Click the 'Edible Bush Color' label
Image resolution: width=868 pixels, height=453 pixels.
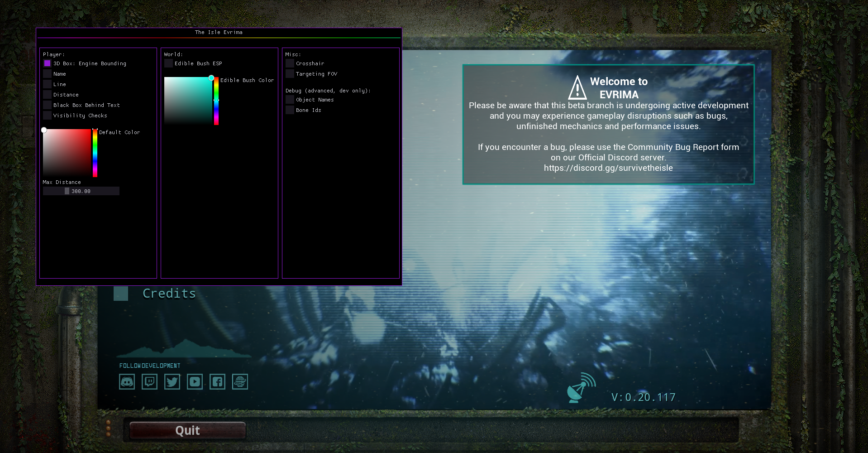[x=247, y=80]
